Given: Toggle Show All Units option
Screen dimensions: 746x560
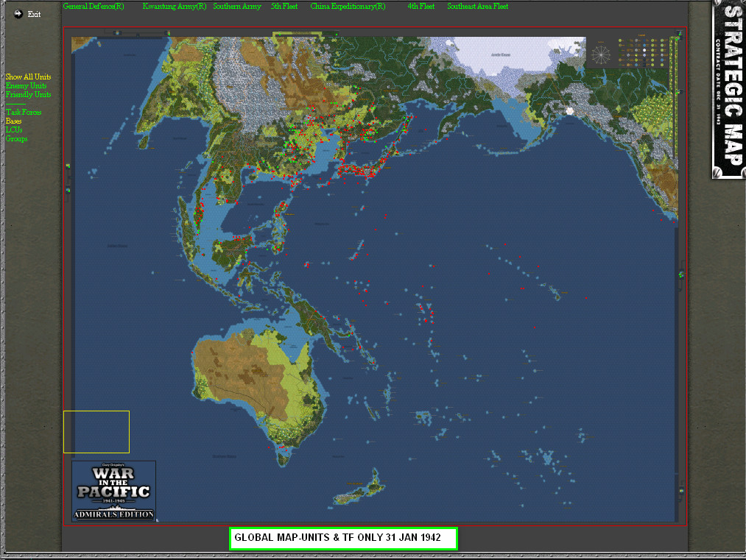Looking at the screenshot, I should [x=28, y=77].
